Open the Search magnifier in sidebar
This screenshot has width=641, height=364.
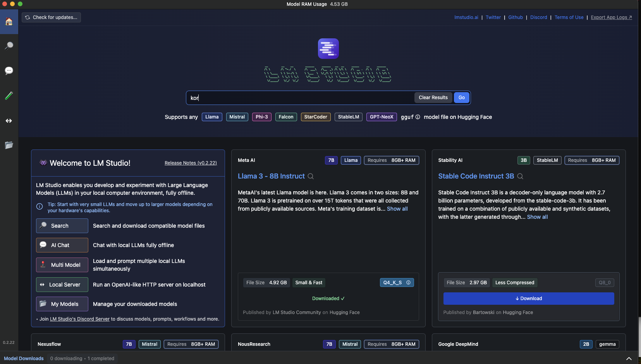(x=9, y=46)
